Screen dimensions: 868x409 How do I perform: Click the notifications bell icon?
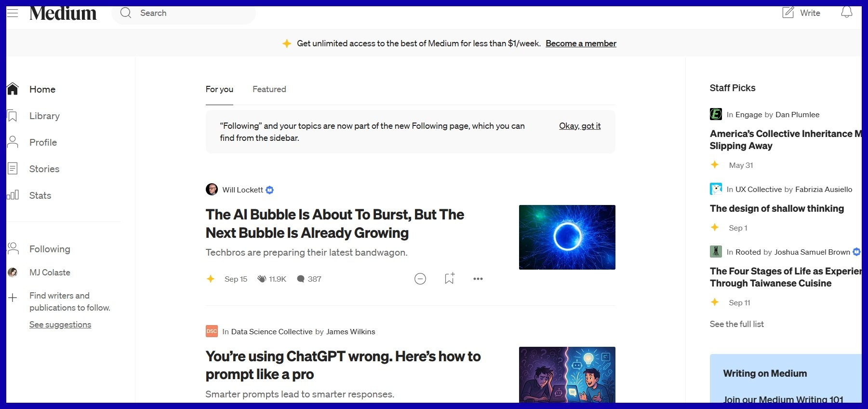pyautogui.click(x=846, y=13)
